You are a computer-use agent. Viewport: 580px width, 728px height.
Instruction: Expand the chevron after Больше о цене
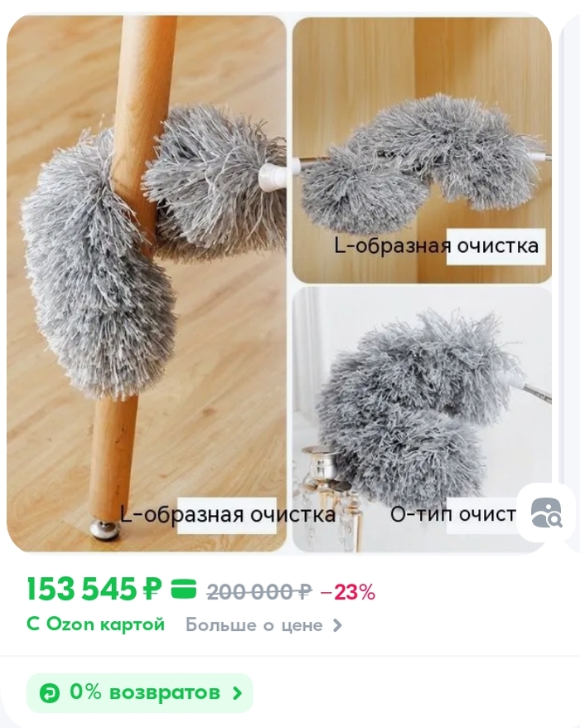[337, 625]
